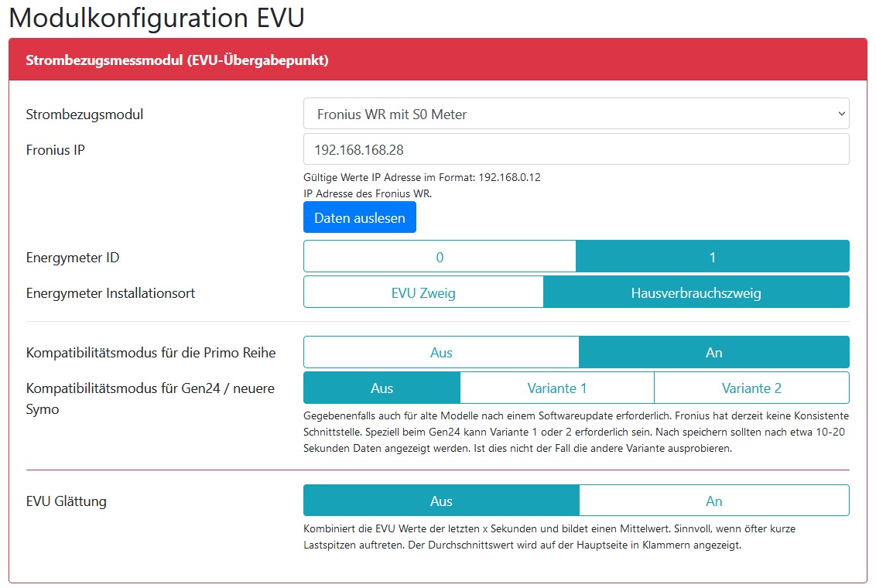Choose Variante 2 for Gen24 mode

point(751,388)
